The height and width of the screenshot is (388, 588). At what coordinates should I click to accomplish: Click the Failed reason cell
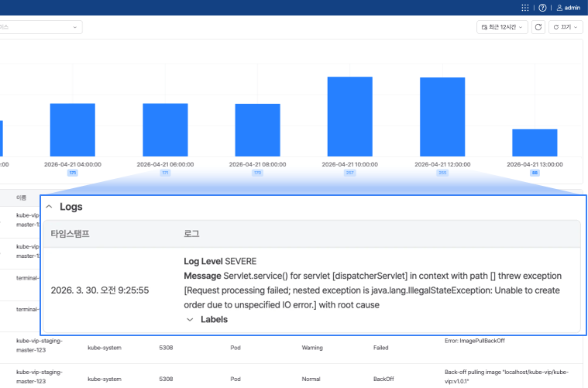(x=380, y=348)
